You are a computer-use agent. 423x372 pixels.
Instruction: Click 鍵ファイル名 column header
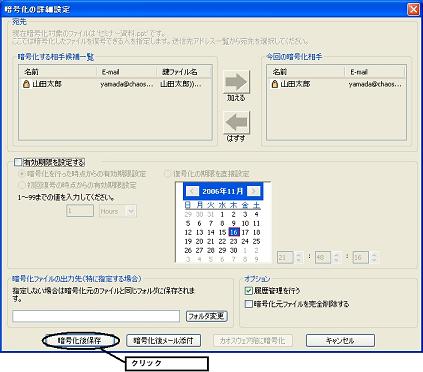click(184, 72)
